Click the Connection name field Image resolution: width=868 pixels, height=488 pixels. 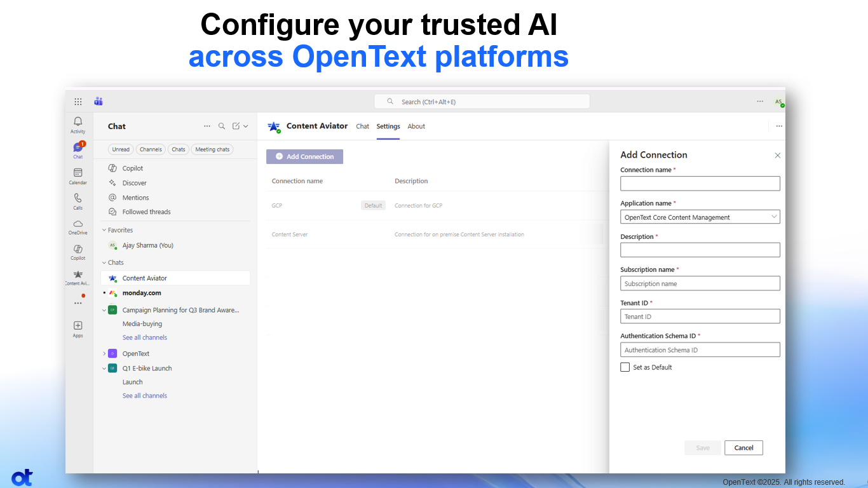[700, 184]
